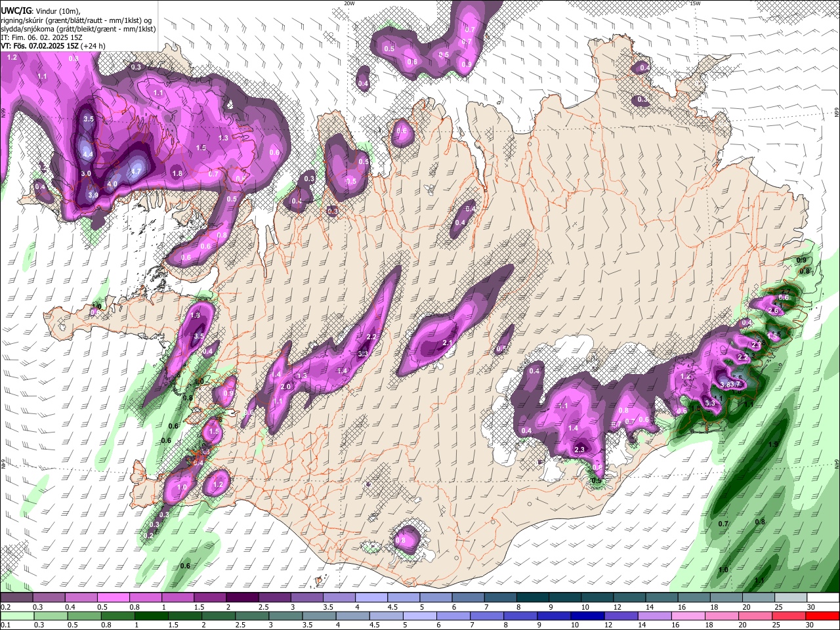Pick the lavender swatch at 4 in top legend row

[x=370, y=598]
